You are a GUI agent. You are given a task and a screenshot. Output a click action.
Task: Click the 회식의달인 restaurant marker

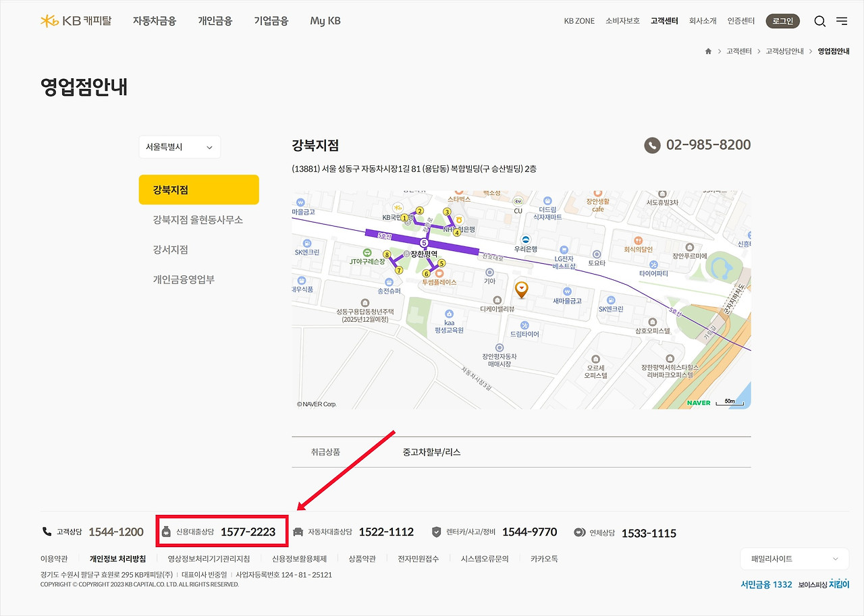[x=638, y=240]
